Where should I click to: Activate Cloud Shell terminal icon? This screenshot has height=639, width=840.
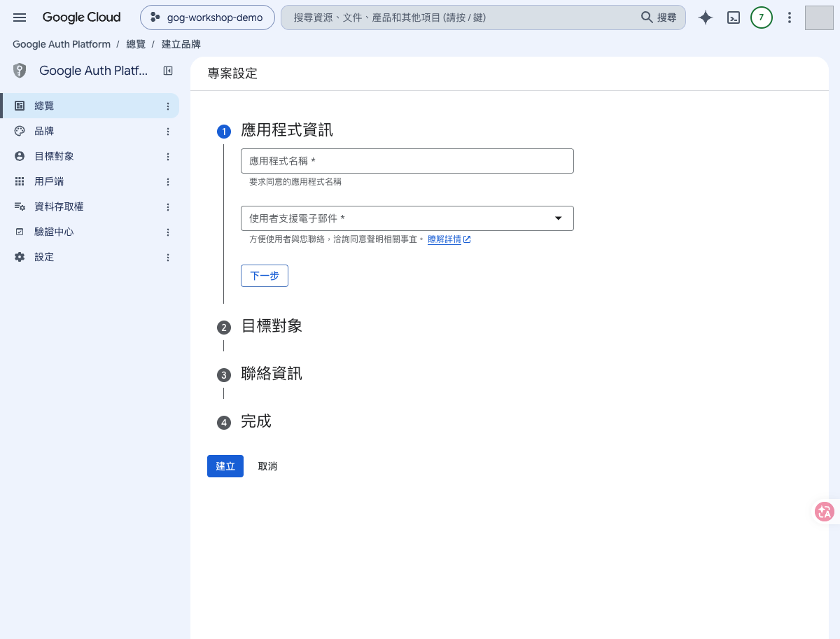734,18
